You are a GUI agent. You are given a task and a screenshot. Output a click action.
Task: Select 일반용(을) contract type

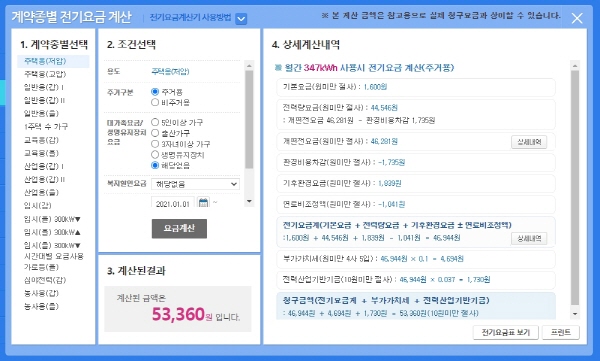[41, 113]
